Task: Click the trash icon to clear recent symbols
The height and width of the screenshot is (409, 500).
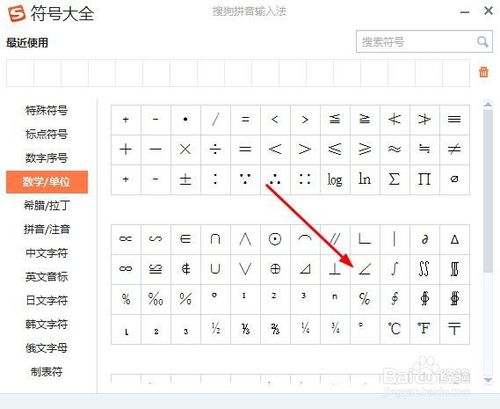Action: click(x=483, y=72)
